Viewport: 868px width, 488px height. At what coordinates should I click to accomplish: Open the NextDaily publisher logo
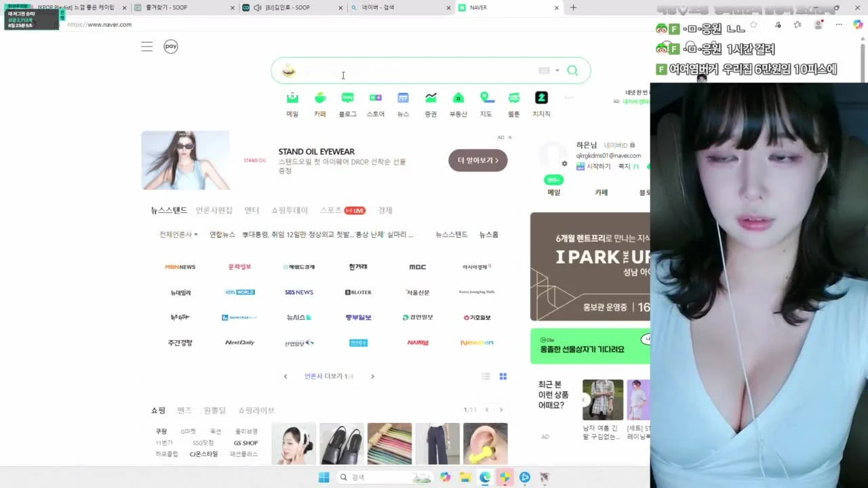pos(239,343)
